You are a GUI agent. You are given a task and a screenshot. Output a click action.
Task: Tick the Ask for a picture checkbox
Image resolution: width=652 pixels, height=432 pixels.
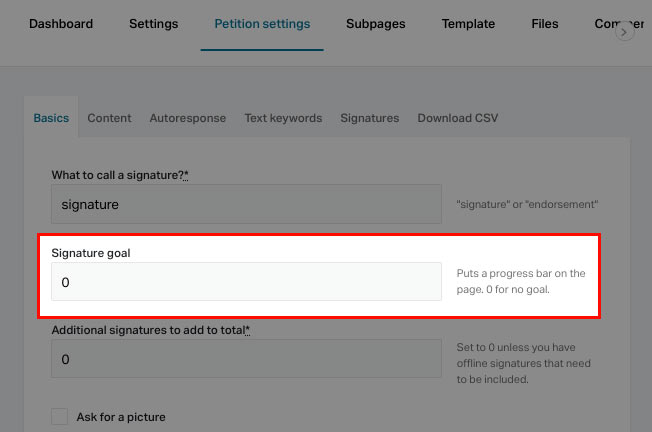point(60,416)
